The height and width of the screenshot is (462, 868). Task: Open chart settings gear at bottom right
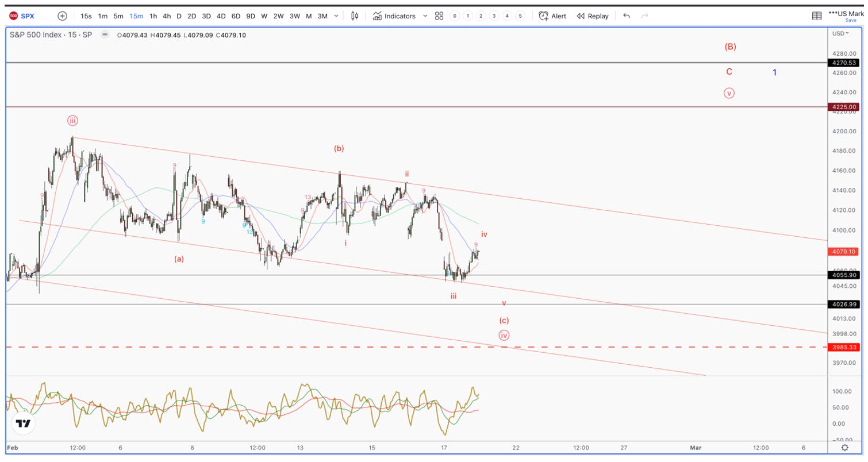pos(844,448)
